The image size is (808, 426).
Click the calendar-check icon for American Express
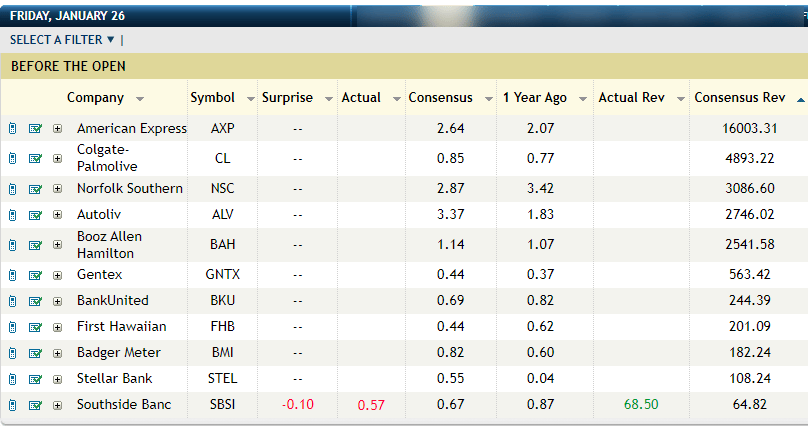[x=35, y=128]
